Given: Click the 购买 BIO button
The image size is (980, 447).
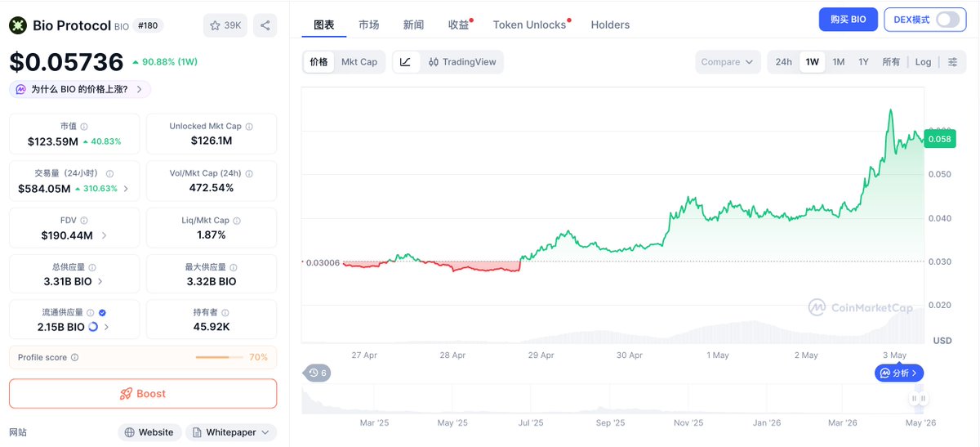Looking at the screenshot, I should [x=848, y=20].
